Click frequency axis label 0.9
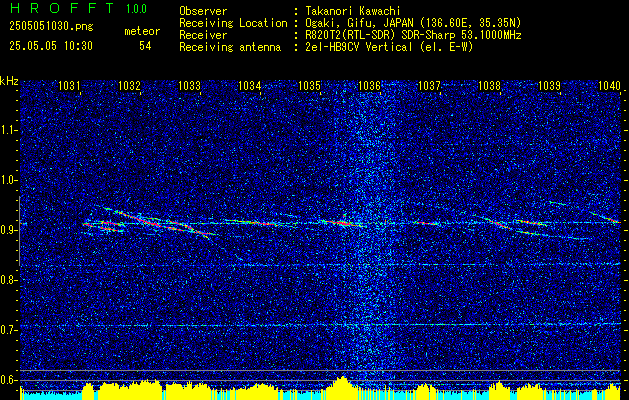This screenshot has width=629, height=400. coord(8,230)
